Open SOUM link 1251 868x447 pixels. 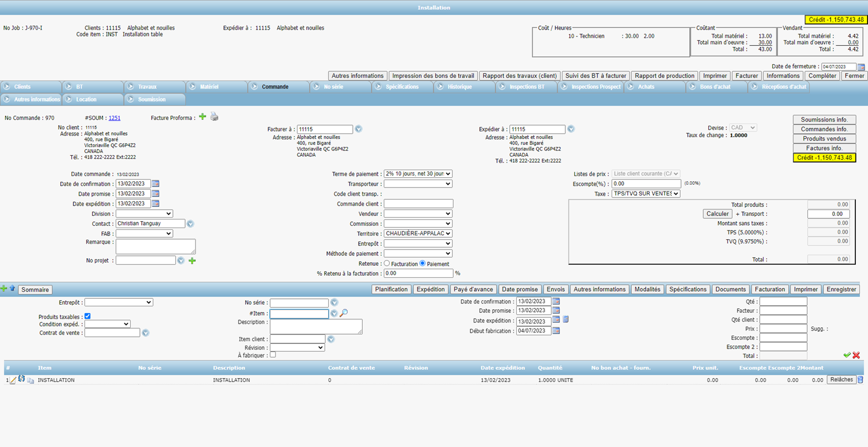115,118
